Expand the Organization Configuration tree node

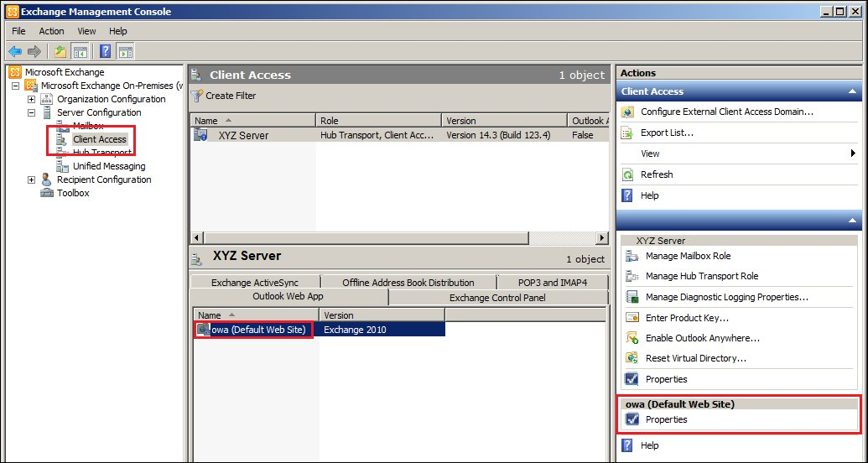pyautogui.click(x=32, y=99)
